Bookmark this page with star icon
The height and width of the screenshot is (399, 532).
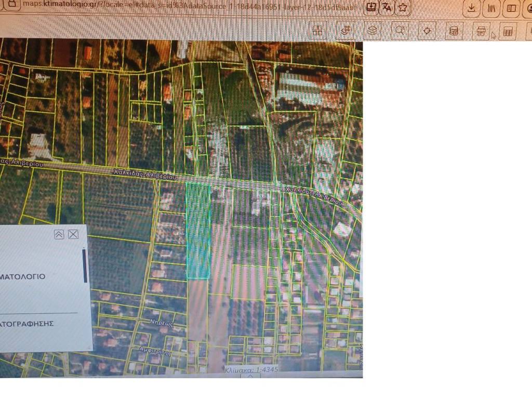403,7
